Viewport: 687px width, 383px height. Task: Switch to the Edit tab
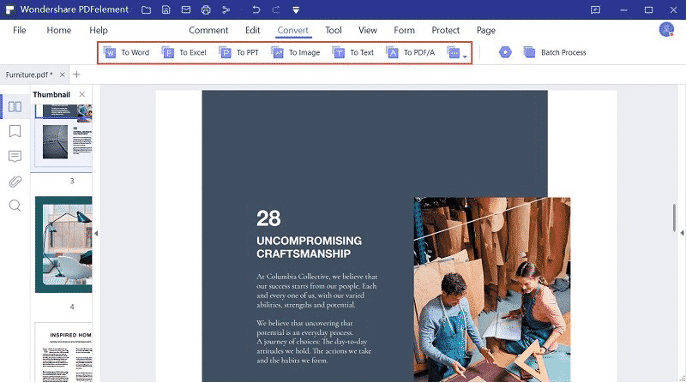[x=252, y=30]
